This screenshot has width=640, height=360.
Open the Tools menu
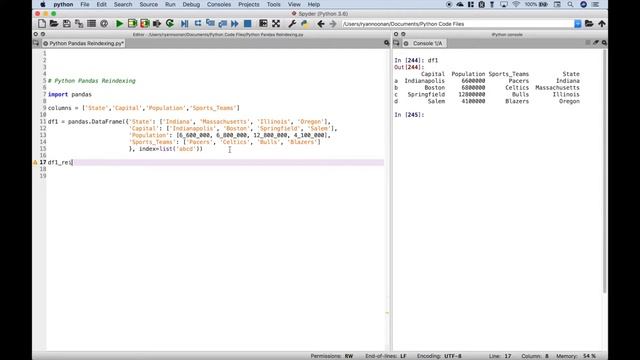coord(273,4)
